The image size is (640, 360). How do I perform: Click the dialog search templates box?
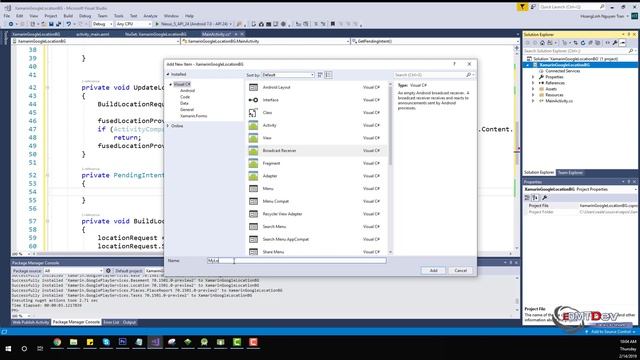tap(433, 75)
